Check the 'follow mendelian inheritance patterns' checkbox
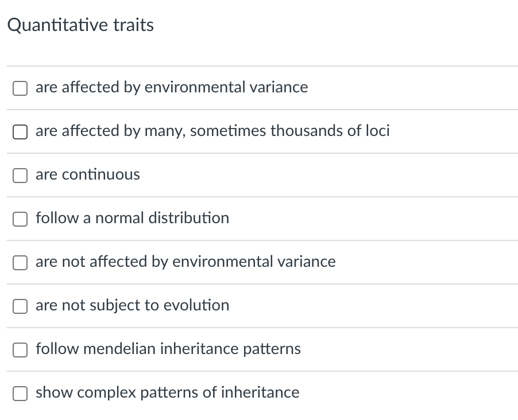The width and height of the screenshot is (518, 420). tap(20, 350)
